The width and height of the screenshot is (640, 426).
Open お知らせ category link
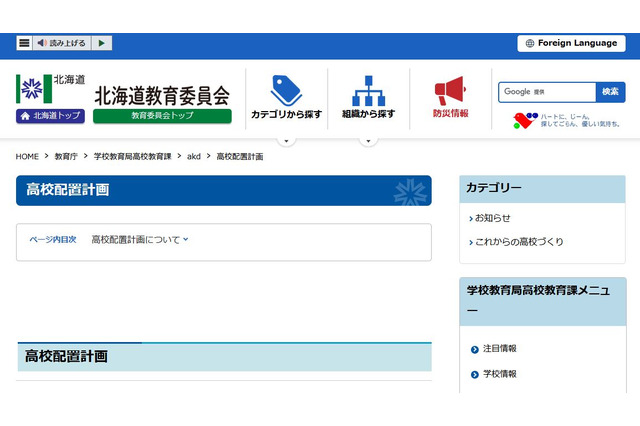tap(492, 218)
